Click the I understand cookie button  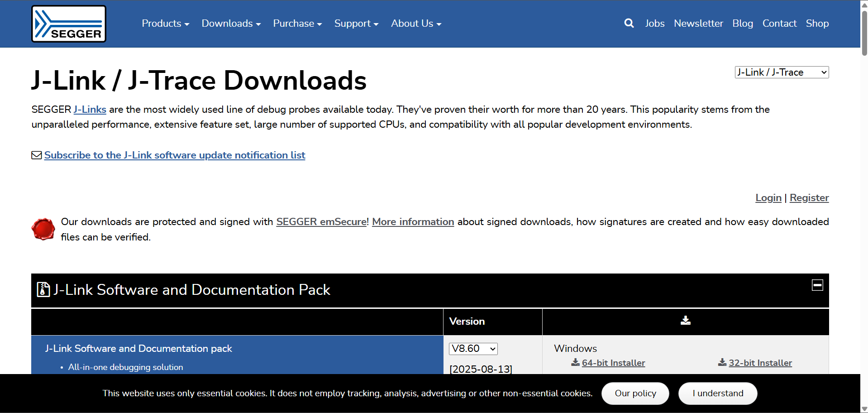pos(718,394)
